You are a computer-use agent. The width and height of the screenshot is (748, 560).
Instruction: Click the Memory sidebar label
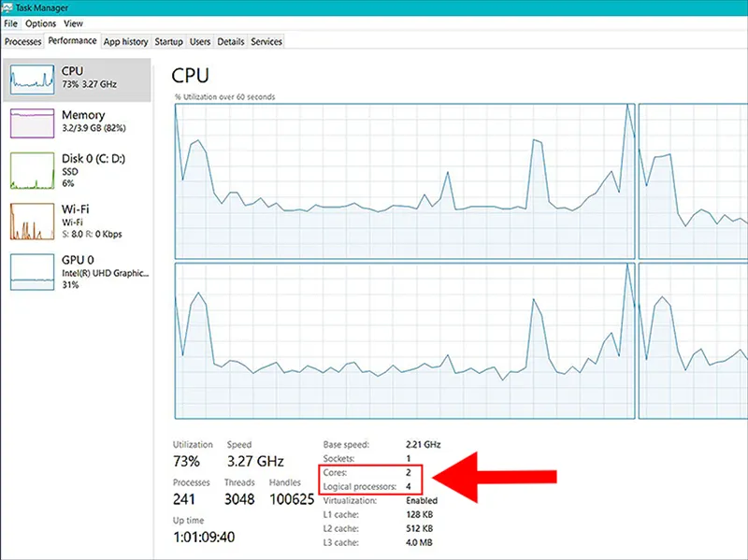click(83, 115)
